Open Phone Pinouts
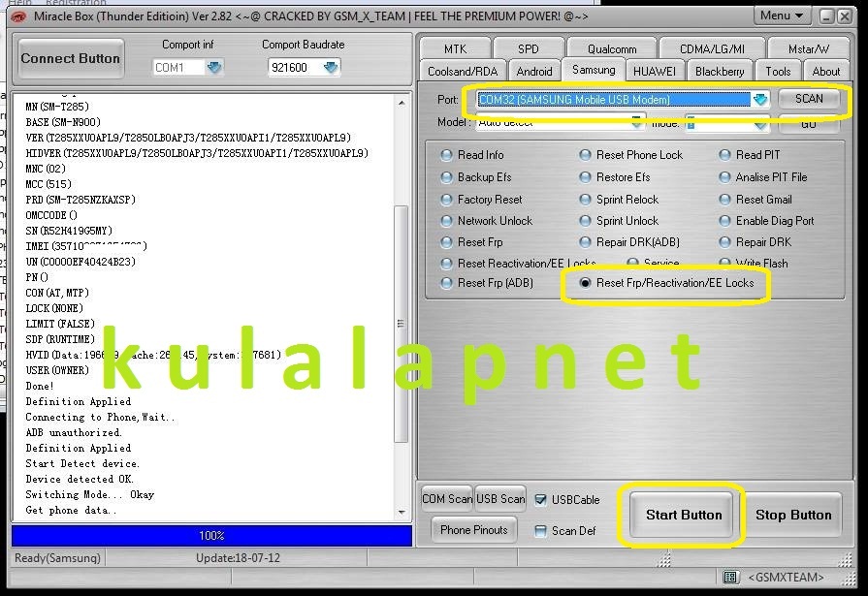 (x=474, y=530)
